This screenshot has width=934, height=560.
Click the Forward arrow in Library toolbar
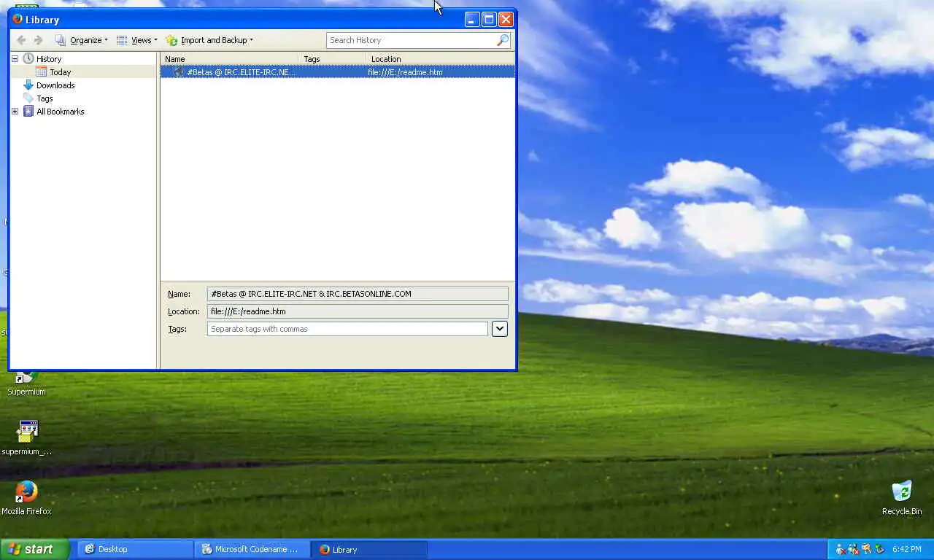pyautogui.click(x=39, y=40)
